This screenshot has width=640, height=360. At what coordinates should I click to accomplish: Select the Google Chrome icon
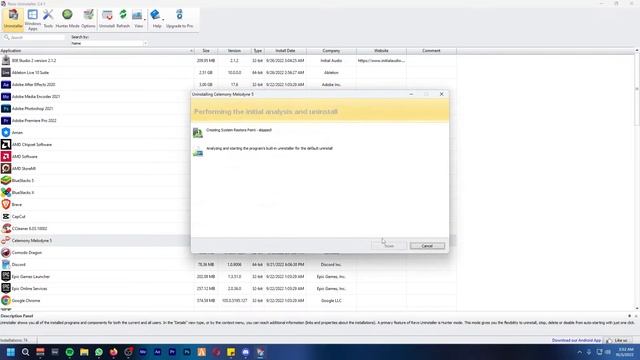[x=6, y=300]
